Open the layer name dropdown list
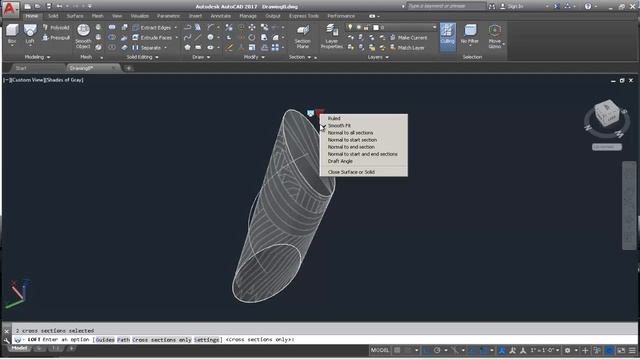 (434, 27)
